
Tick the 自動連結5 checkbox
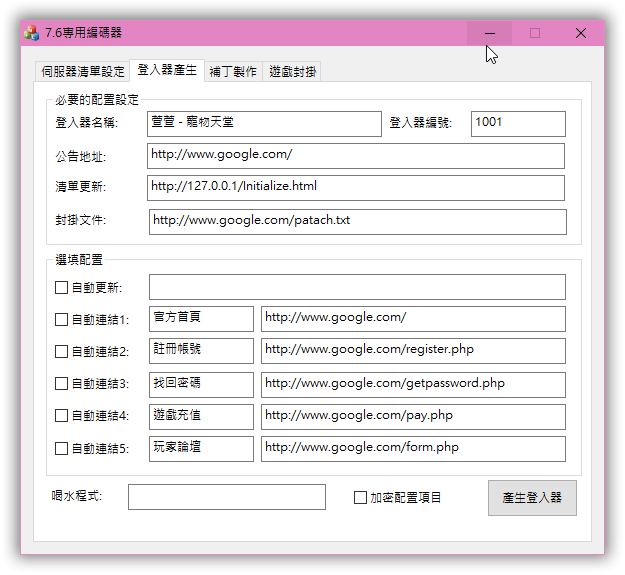pos(61,448)
